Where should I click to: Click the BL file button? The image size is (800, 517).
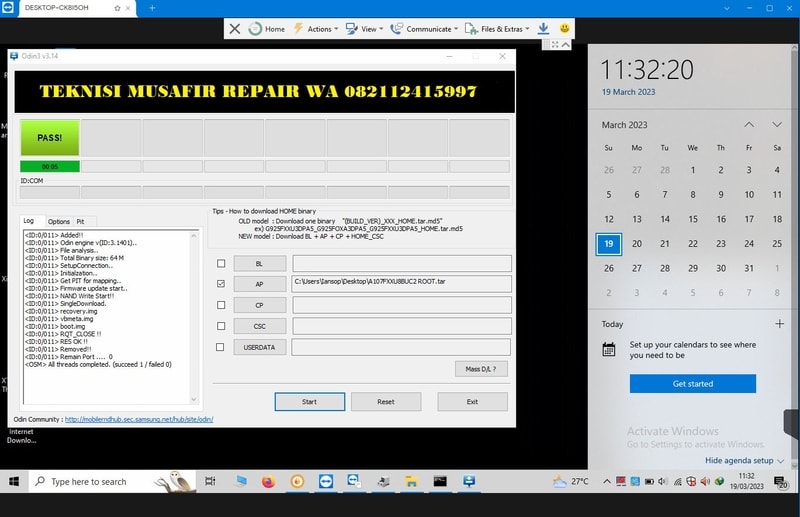pyautogui.click(x=260, y=264)
